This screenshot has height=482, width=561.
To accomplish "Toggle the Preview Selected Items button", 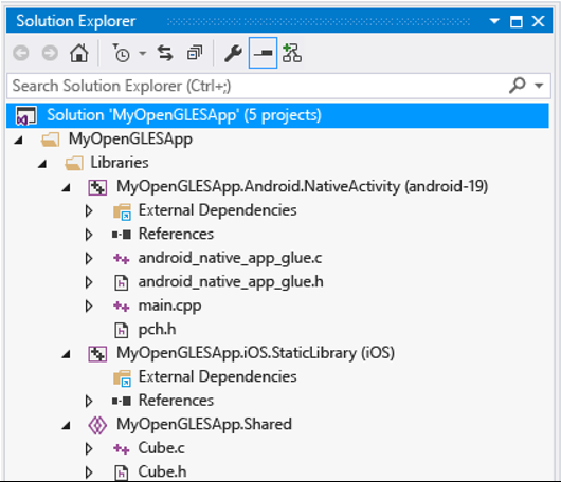I will coord(263,53).
